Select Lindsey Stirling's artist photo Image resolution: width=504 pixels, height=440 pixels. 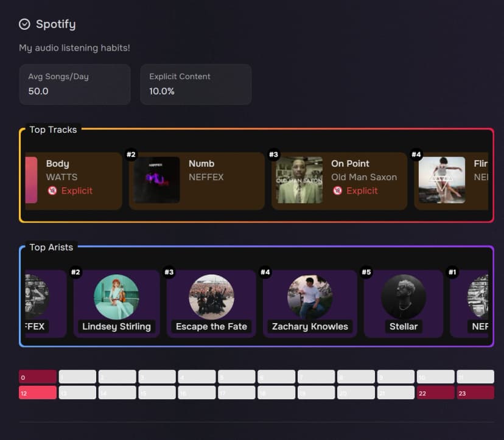[116, 297]
